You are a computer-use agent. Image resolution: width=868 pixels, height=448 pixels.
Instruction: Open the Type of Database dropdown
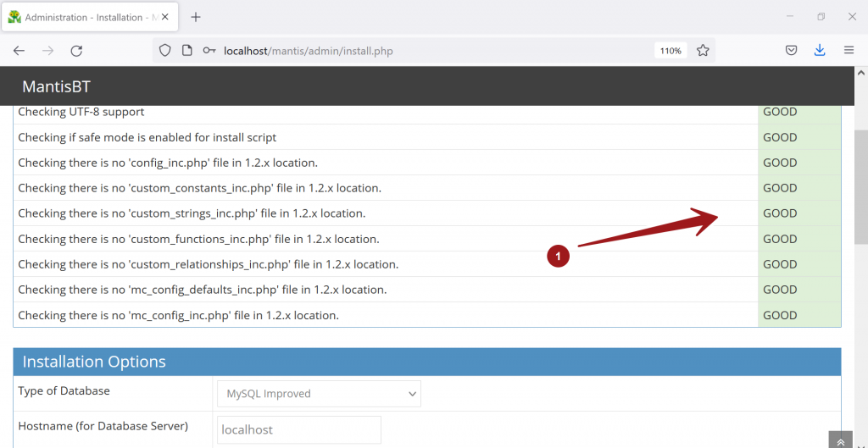[319, 394]
